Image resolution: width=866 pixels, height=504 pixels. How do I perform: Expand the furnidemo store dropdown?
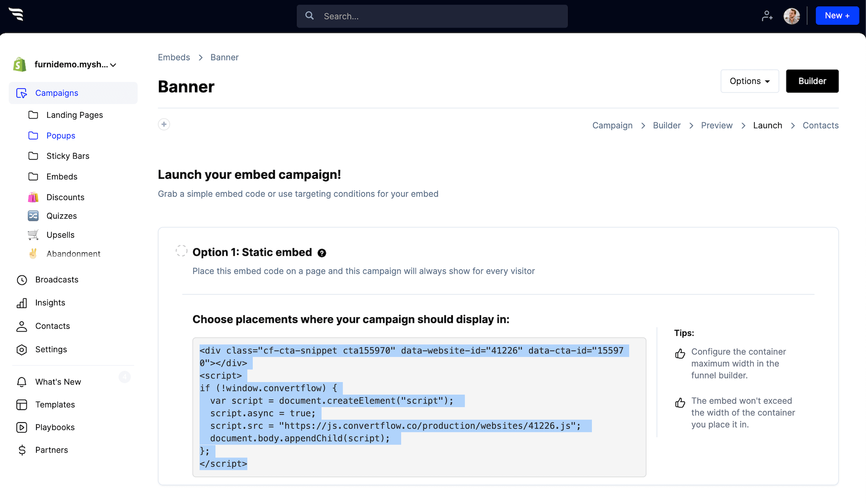pos(76,65)
